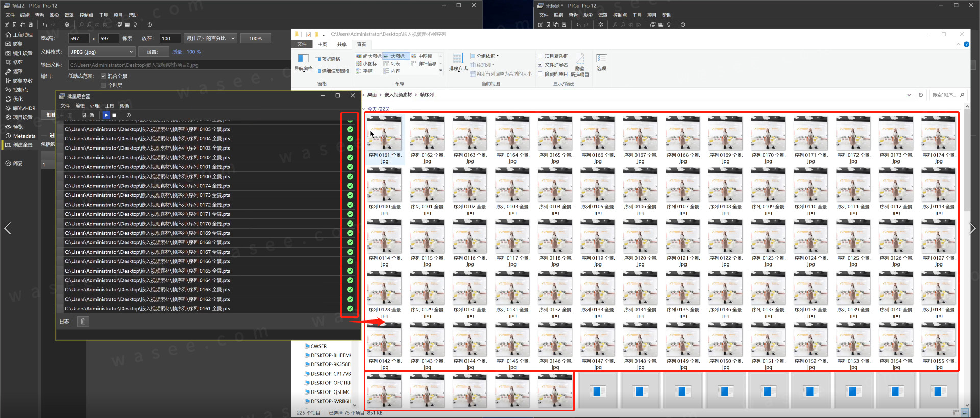Switch to the 主页 tab in the Explorer ribbon
This screenshot has width=980, height=418.
(x=322, y=44)
